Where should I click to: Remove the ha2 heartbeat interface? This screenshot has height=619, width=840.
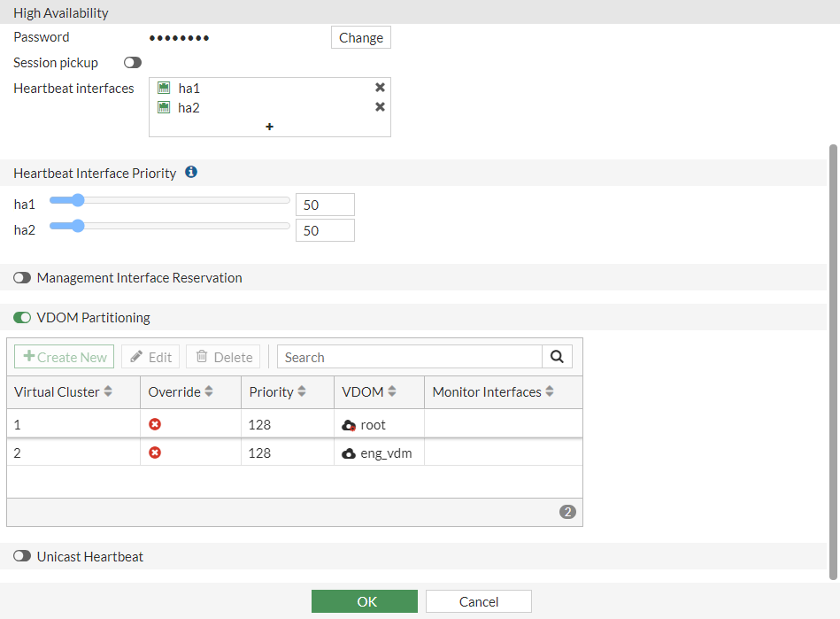click(380, 106)
